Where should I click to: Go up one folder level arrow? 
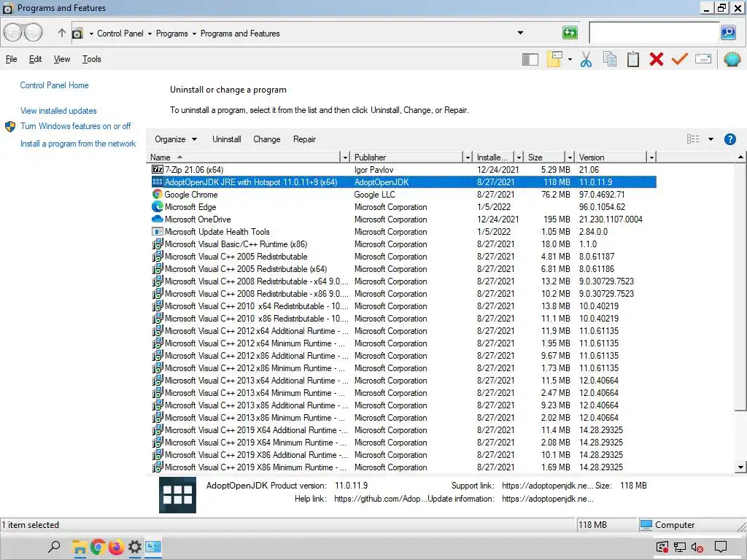coord(61,33)
